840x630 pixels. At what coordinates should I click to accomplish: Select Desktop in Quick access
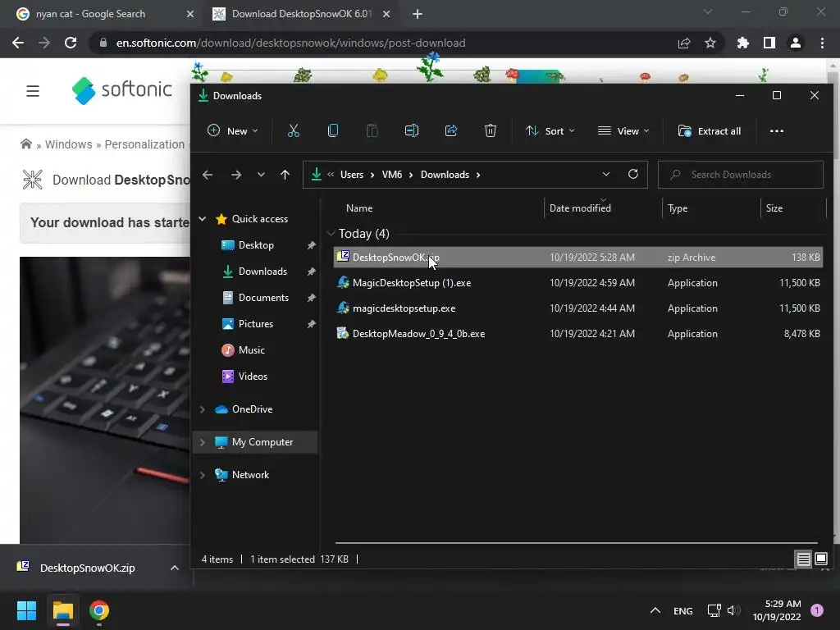(256, 244)
